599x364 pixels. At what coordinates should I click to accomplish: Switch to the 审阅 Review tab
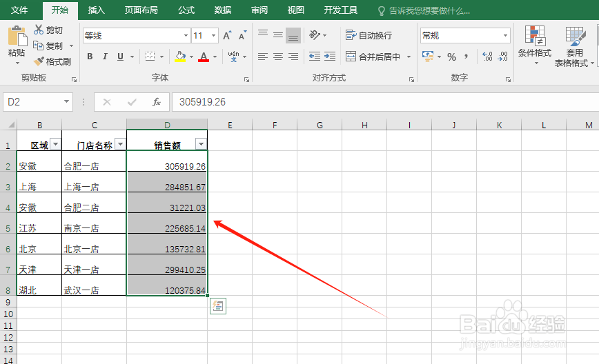[259, 10]
